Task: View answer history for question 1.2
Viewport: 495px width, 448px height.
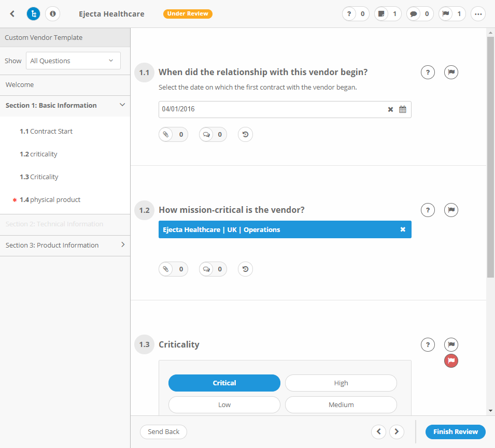Action: pos(245,269)
